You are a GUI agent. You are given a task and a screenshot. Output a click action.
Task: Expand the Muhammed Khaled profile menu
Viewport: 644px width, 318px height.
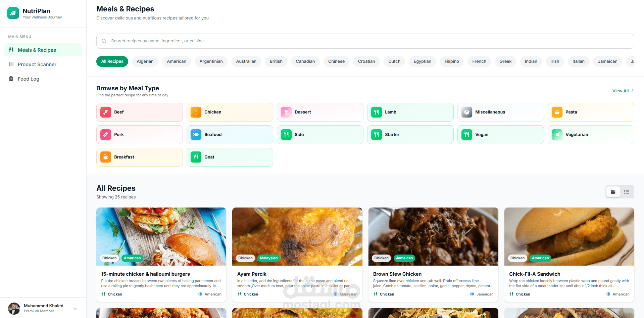coord(75,308)
